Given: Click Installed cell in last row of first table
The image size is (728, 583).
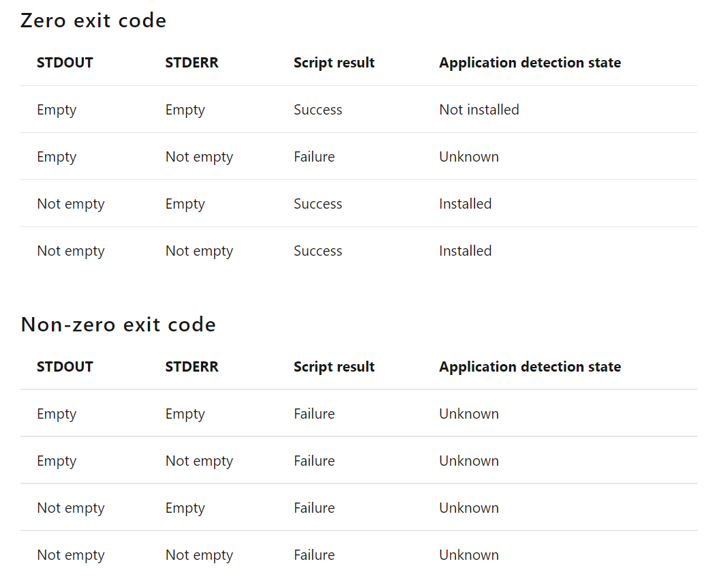Looking at the screenshot, I should (465, 251).
